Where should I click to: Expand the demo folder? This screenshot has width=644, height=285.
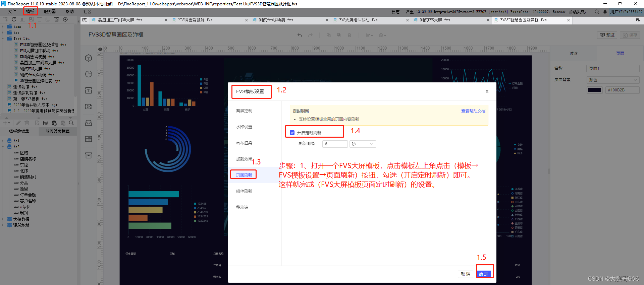(3, 26)
